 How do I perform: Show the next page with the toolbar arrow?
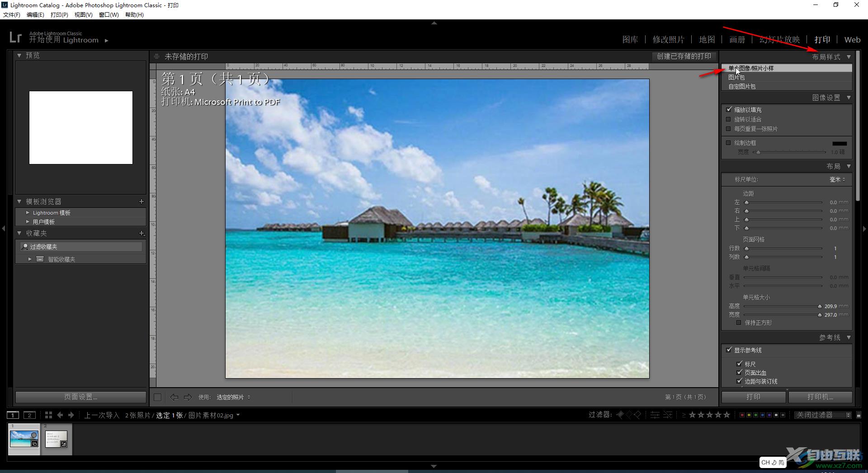188,397
